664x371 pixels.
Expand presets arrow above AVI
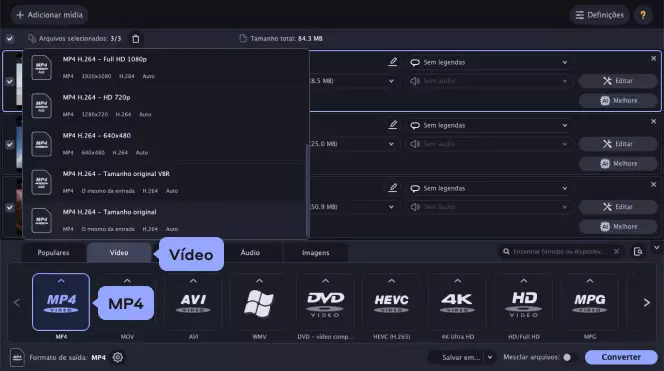point(193,281)
